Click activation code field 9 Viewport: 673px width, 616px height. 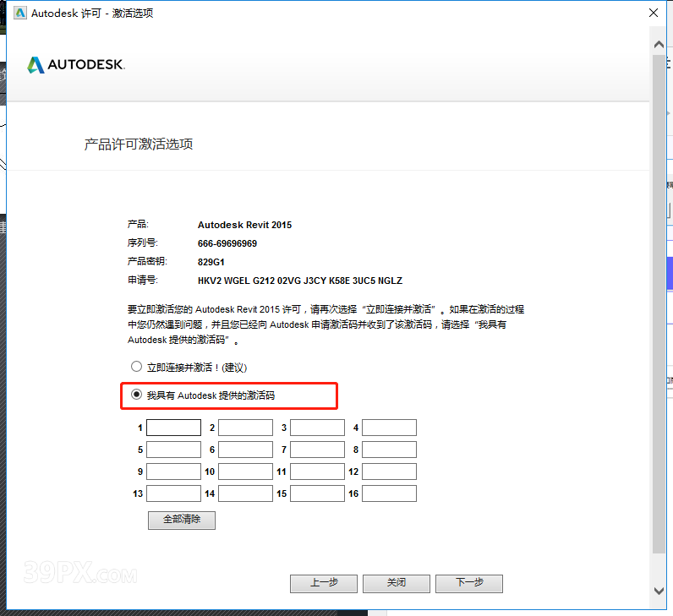click(173, 472)
